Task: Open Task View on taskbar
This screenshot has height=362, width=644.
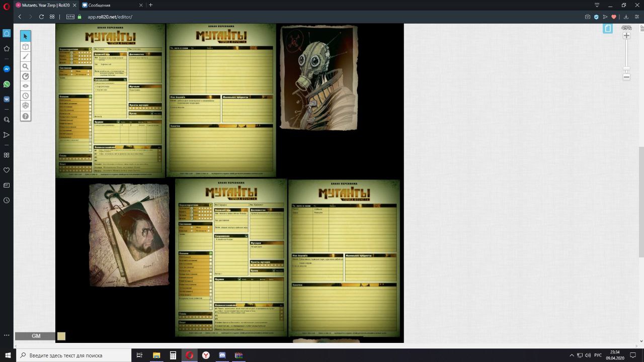Action: (140, 355)
